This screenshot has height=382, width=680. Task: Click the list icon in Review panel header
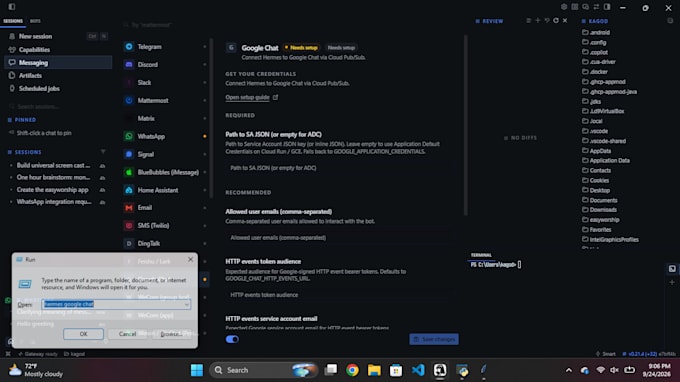(x=529, y=20)
